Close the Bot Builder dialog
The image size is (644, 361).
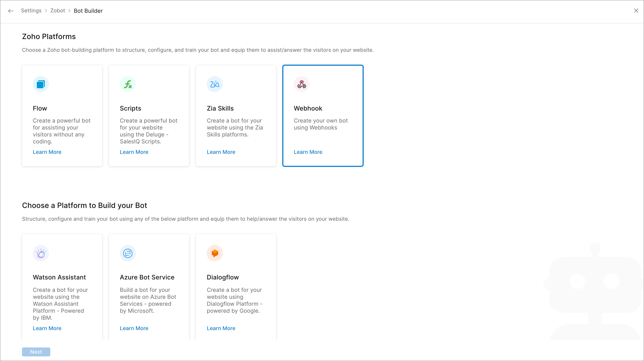pyautogui.click(x=636, y=10)
